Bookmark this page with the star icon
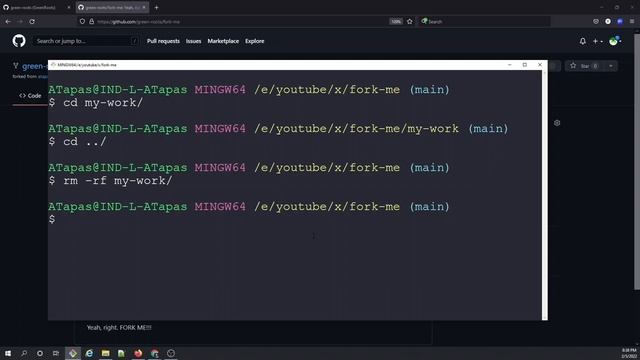The image size is (640, 360). point(410,21)
